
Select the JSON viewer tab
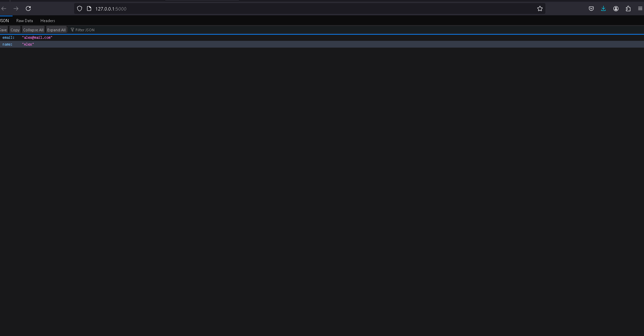point(5,21)
